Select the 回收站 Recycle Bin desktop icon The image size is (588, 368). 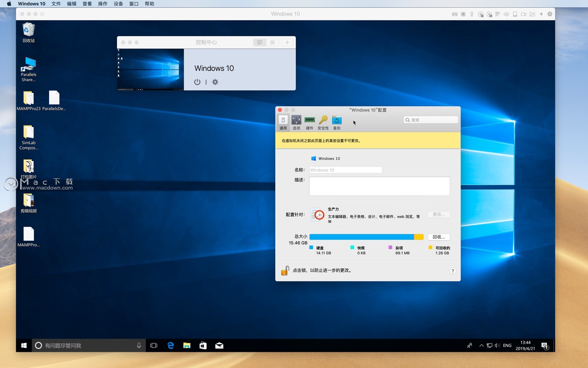coord(28,32)
